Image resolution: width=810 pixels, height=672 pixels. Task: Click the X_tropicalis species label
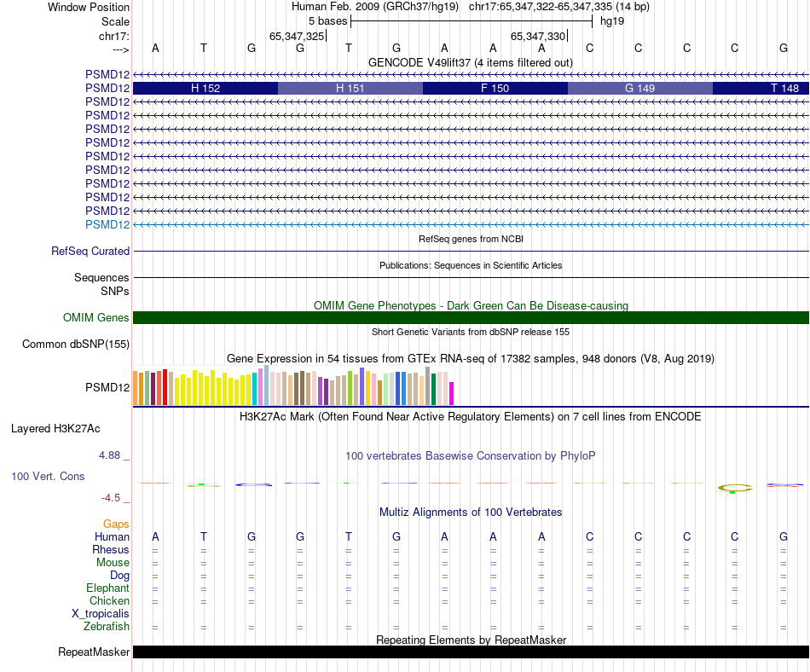(x=101, y=614)
